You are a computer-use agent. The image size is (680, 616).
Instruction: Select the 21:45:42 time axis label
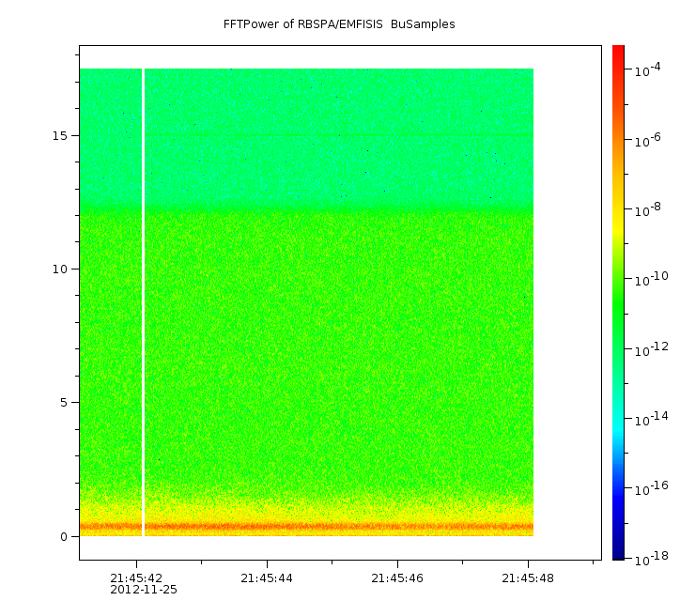(136, 578)
